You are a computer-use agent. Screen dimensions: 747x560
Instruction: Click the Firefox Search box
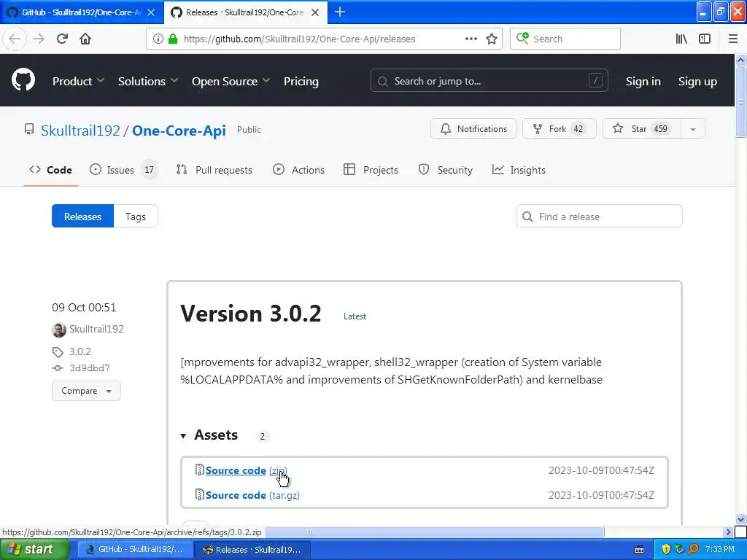565,39
